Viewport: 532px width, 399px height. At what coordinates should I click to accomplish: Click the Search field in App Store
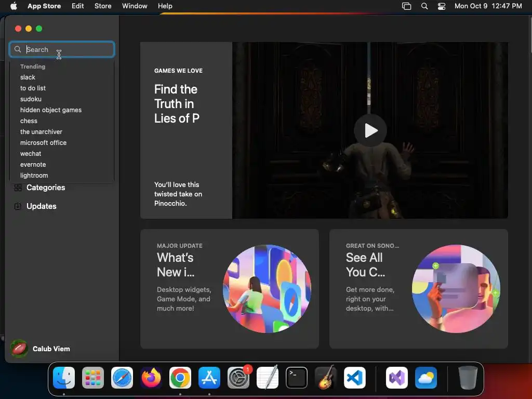tap(62, 49)
